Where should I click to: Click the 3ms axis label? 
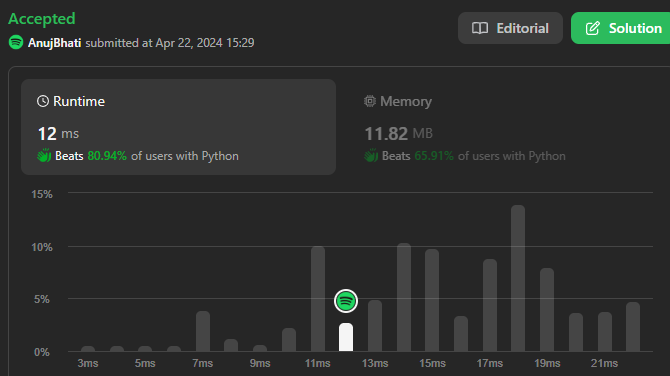[x=88, y=363]
